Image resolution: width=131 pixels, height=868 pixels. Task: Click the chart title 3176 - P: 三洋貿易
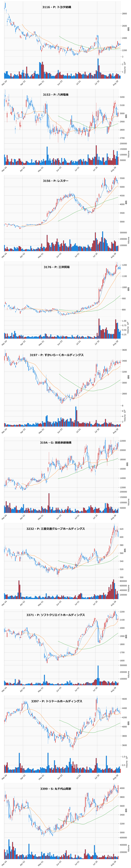57,267
